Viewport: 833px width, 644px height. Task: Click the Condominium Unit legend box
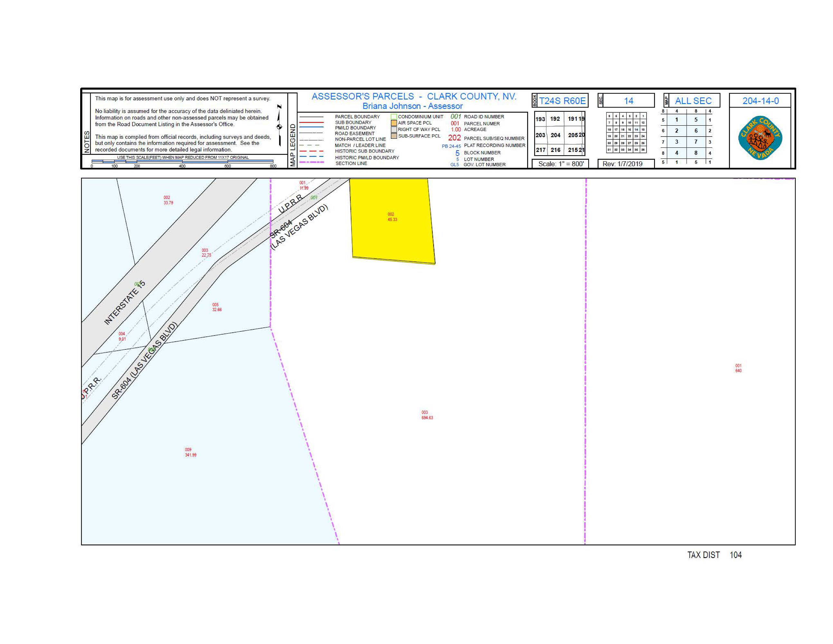coord(393,117)
